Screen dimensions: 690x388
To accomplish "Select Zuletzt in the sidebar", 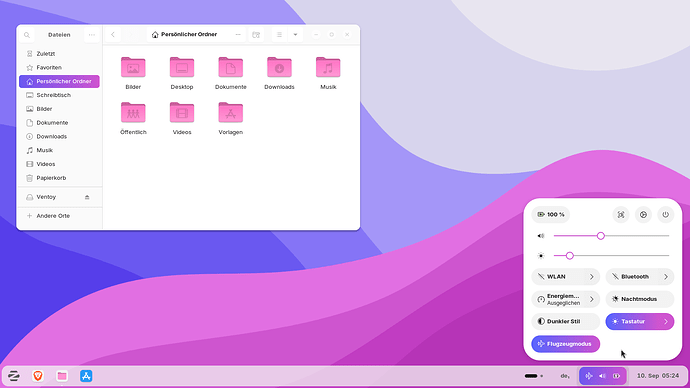I will (x=59, y=54).
